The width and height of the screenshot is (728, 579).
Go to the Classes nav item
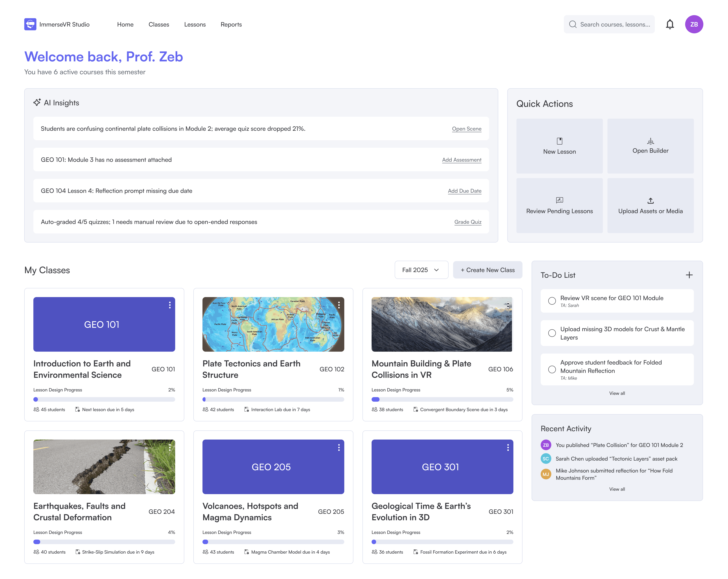pos(159,24)
